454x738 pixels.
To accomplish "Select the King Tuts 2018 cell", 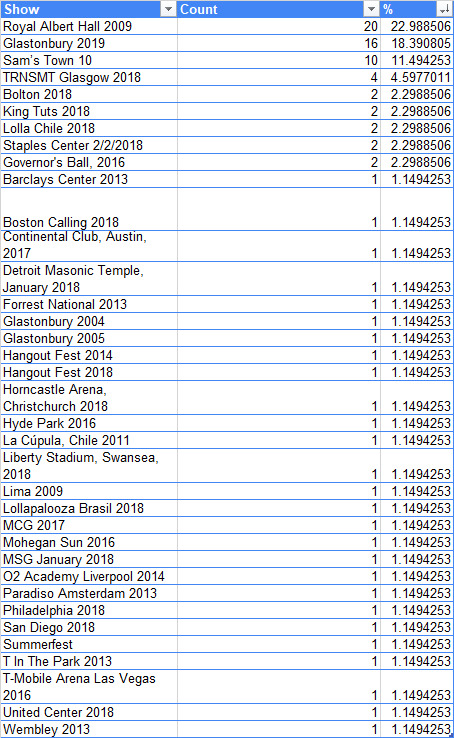I will coord(89,111).
